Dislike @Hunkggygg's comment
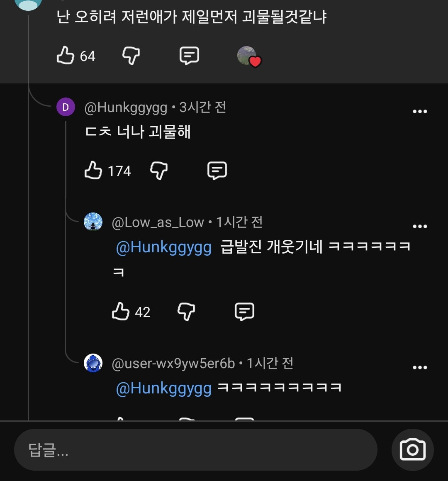The height and width of the screenshot is (481, 448). click(x=158, y=170)
